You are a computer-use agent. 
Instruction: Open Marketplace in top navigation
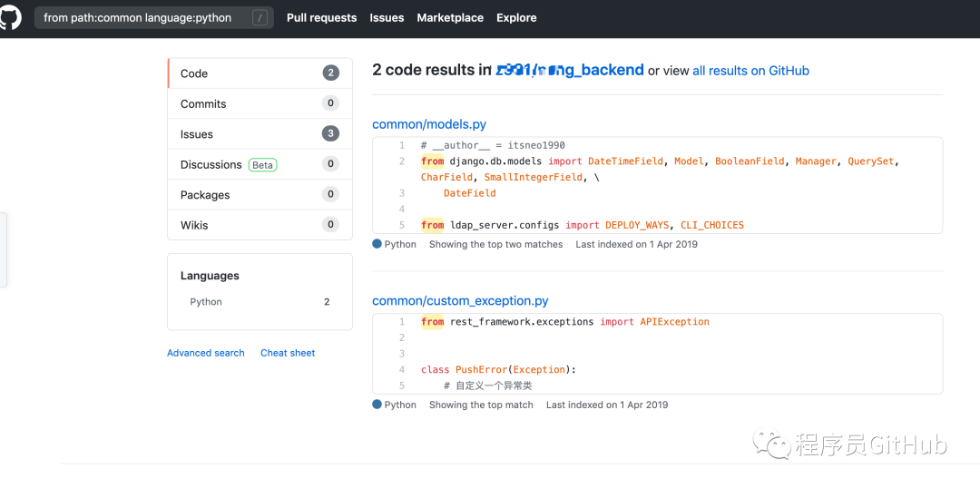click(x=450, y=17)
